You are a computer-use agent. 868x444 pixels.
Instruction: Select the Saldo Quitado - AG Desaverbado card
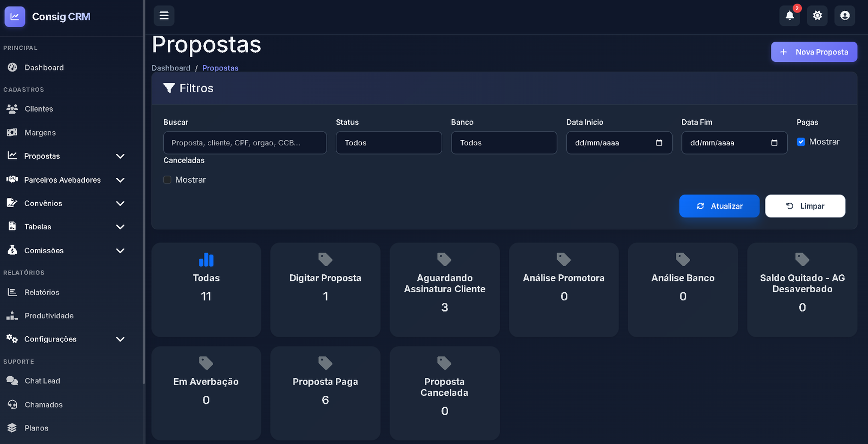point(802,290)
